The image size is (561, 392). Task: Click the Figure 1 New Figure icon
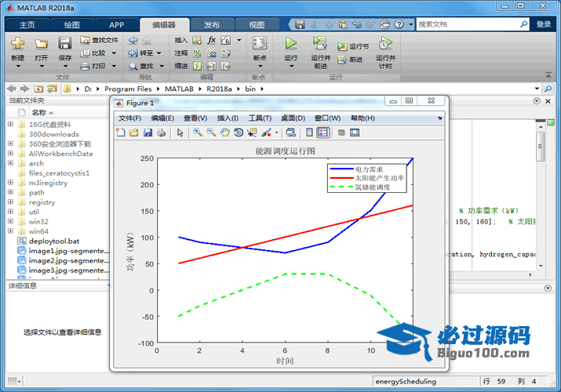(x=121, y=132)
